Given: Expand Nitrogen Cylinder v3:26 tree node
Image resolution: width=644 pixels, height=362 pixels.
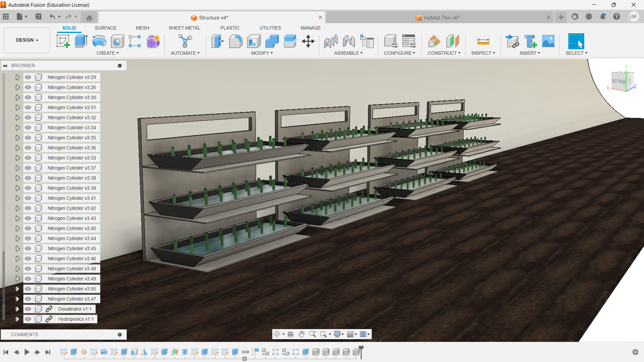Looking at the screenshot, I should click(x=17, y=87).
